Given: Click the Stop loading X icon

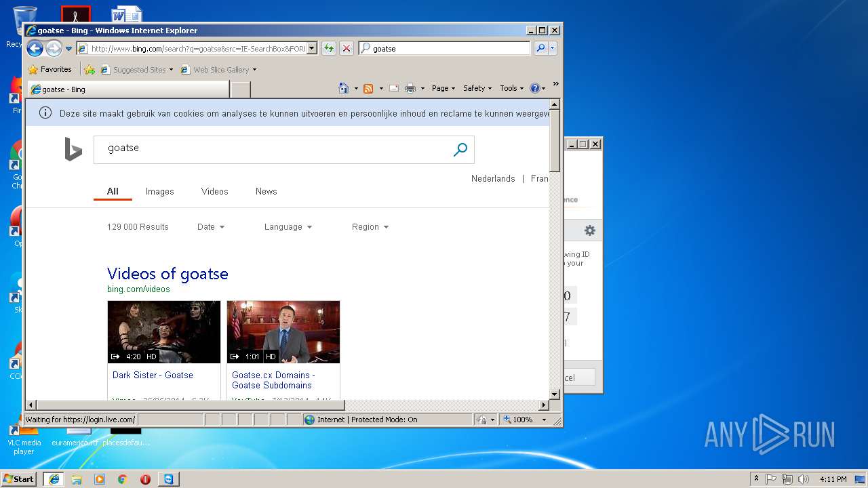Looking at the screenshot, I should pos(346,48).
